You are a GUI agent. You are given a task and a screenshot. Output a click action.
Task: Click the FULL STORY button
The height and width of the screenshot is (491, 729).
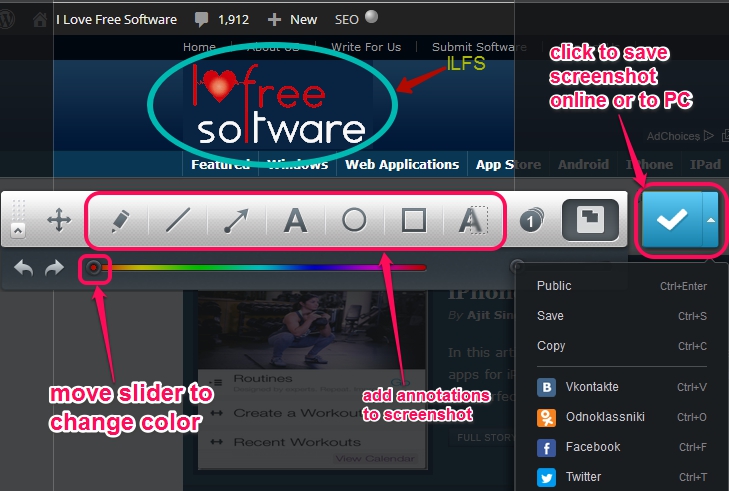(484, 438)
